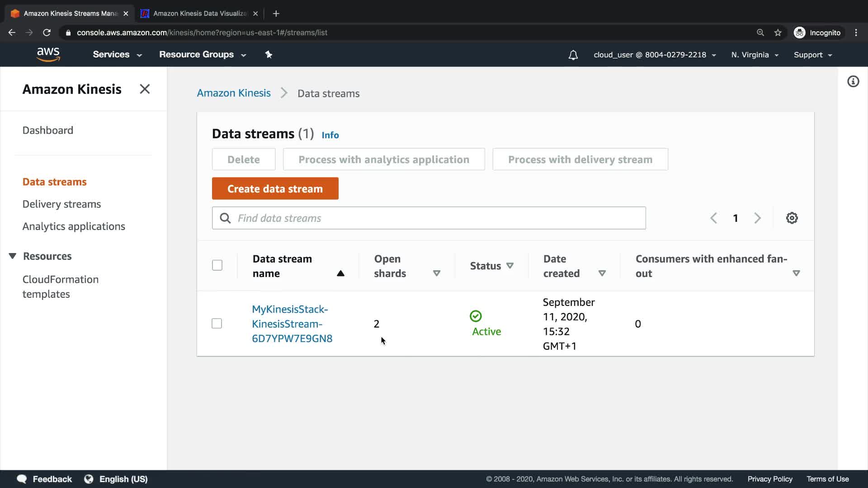Close the Amazon Kinesis sidebar
This screenshot has height=488, width=868.
[145, 89]
